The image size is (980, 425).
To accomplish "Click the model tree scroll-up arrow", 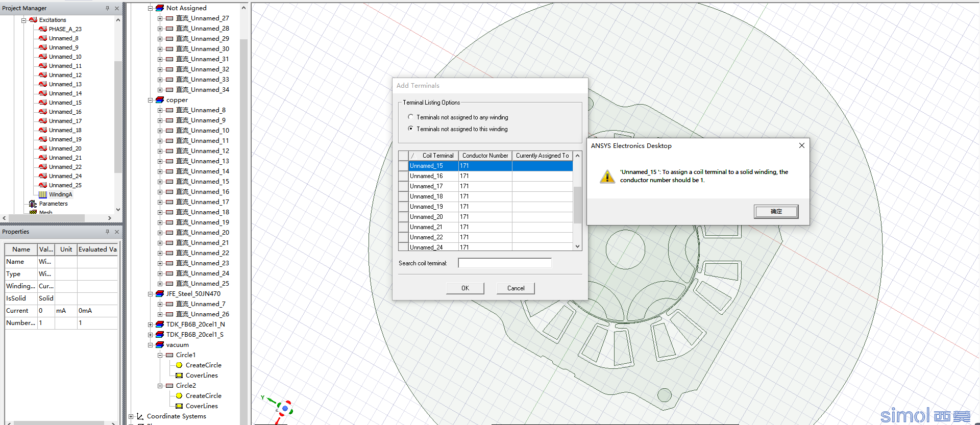I will (243, 8).
